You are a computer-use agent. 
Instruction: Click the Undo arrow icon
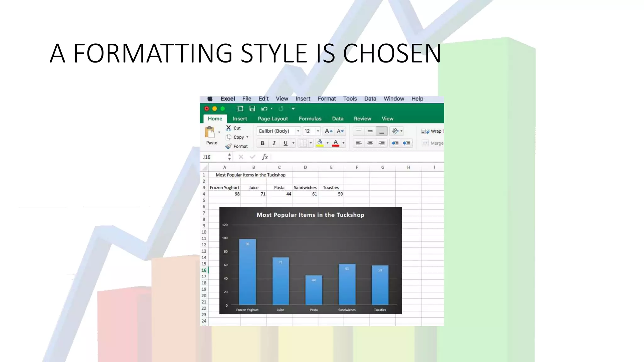point(264,109)
